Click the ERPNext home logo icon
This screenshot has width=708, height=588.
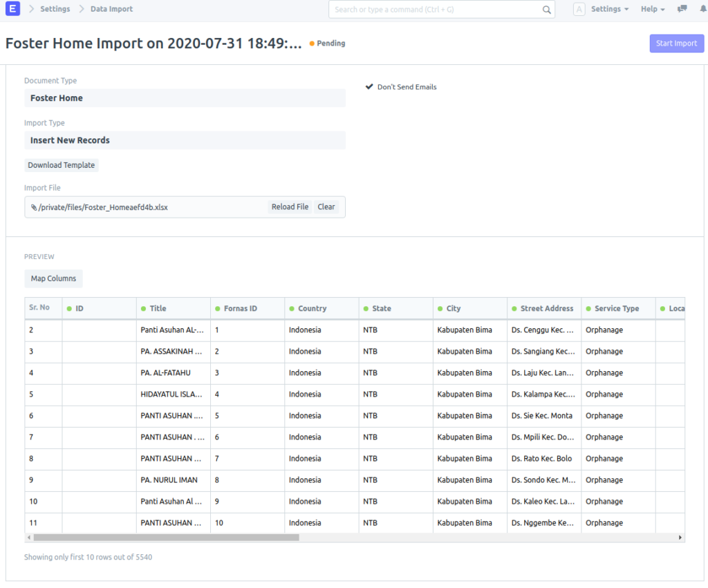pyautogui.click(x=12, y=9)
